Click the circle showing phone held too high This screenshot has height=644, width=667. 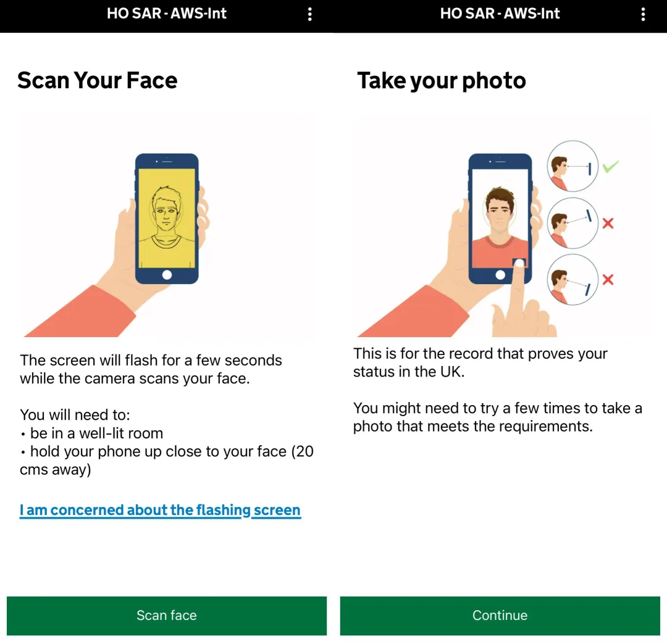pos(573,223)
